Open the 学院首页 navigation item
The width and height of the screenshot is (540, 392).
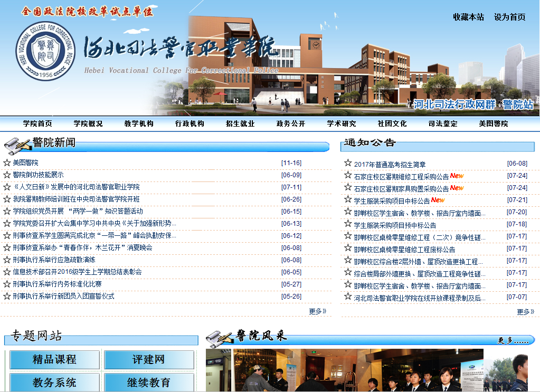tap(37, 124)
